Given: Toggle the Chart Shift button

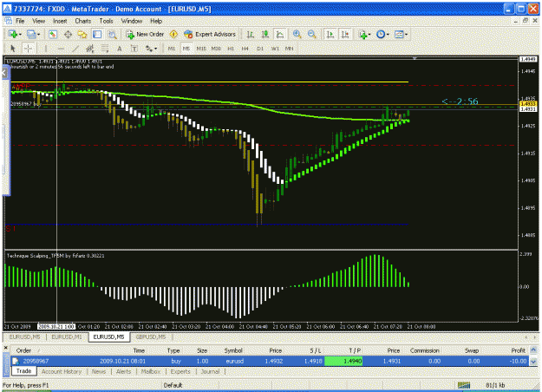Looking at the screenshot, I should 345,34.
